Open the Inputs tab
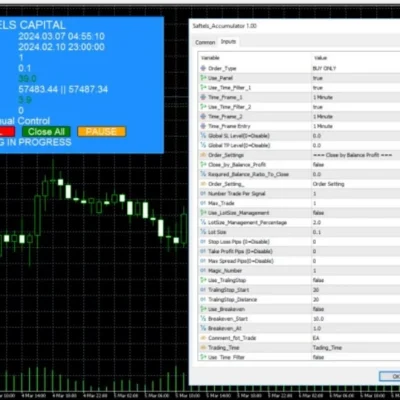The height and width of the screenshot is (400, 400). click(x=228, y=42)
